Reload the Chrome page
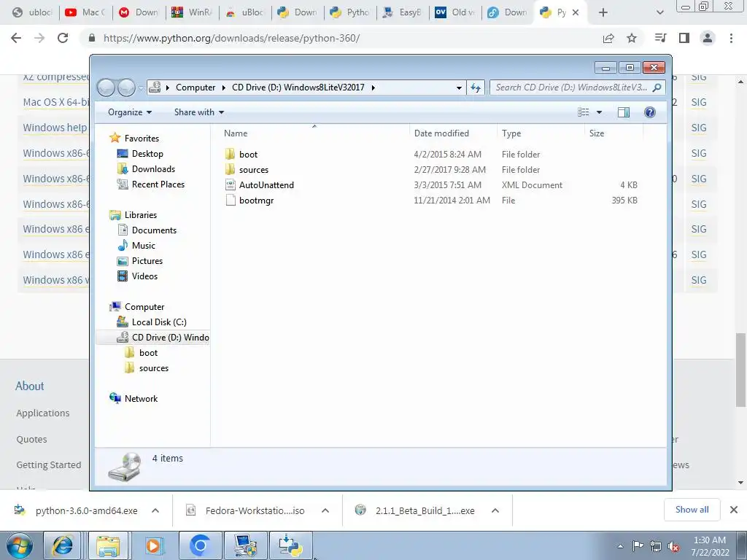The height and width of the screenshot is (560, 747). pyautogui.click(x=63, y=38)
